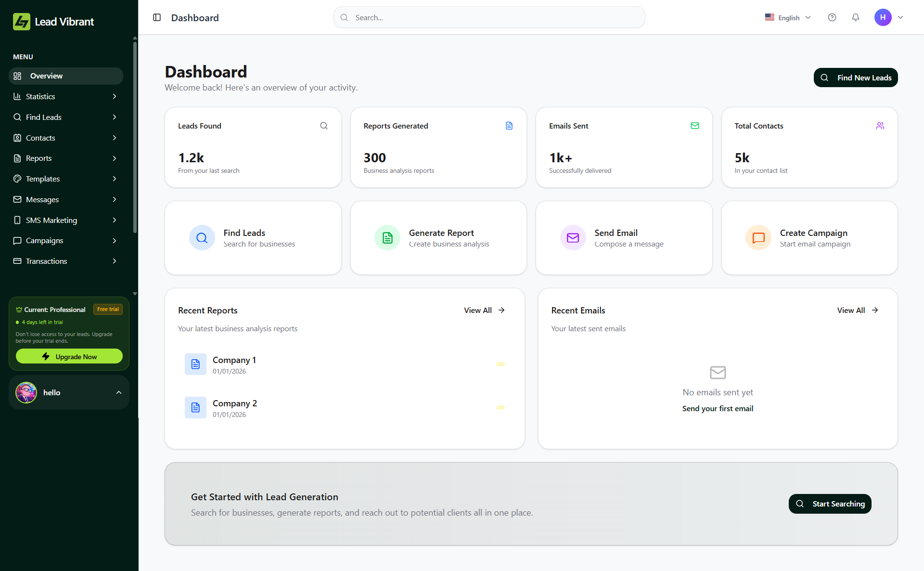Click the Create Campaign chat bubble icon
Image resolution: width=924 pixels, height=571 pixels.
[x=758, y=237]
